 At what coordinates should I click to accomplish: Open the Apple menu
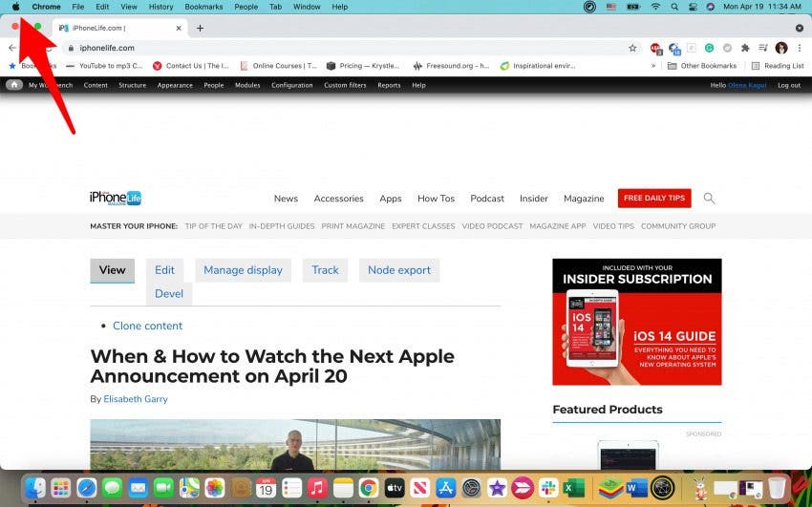[15, 7]
